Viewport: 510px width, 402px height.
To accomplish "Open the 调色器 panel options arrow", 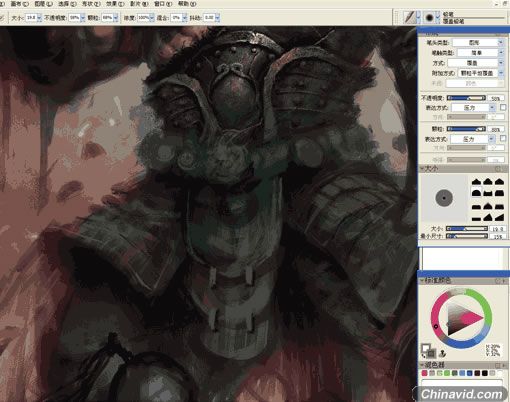I will (x=503, y=365).
